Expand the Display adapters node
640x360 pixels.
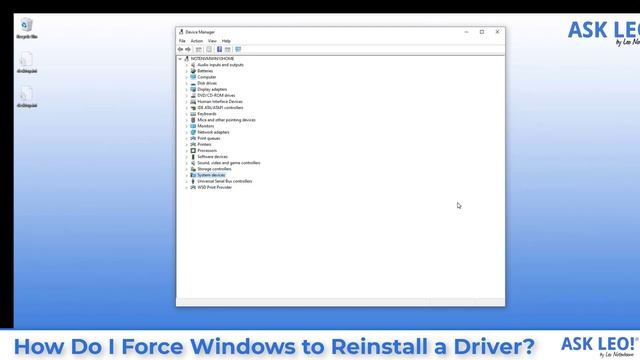(x=187, y=89)
